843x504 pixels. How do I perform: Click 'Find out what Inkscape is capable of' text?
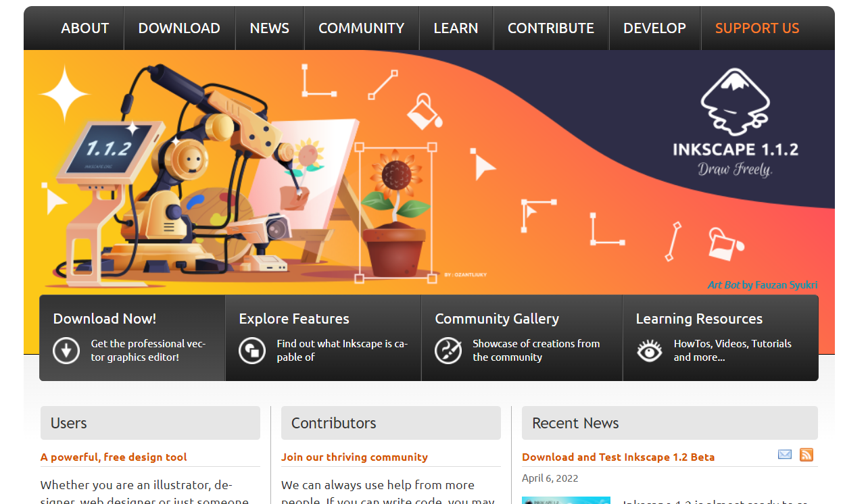pos(342,351)
